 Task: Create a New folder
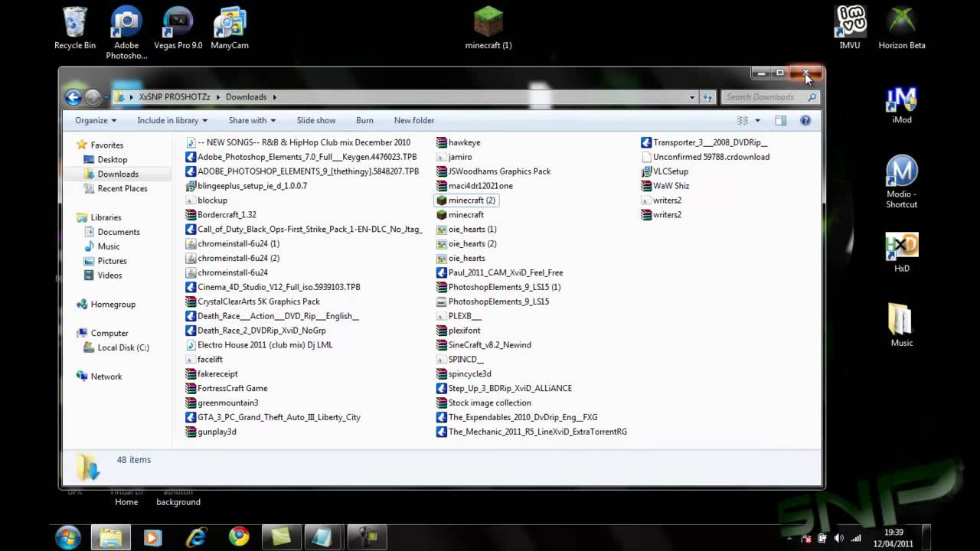414,120
